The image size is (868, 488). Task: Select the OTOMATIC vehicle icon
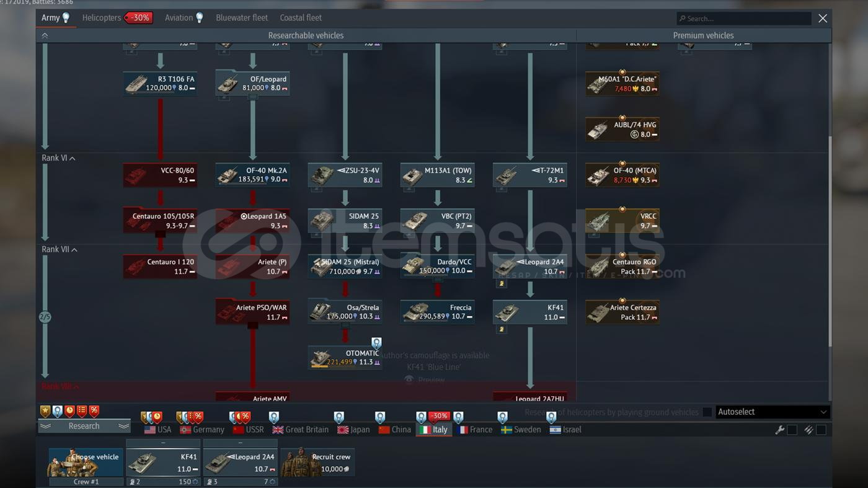tap(321, 358)
